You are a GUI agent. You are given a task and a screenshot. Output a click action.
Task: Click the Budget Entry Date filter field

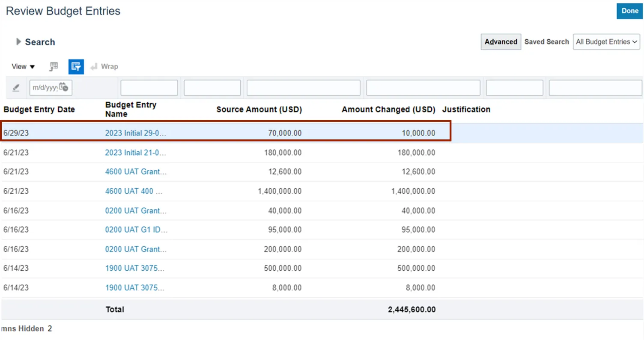pos(45,88)
